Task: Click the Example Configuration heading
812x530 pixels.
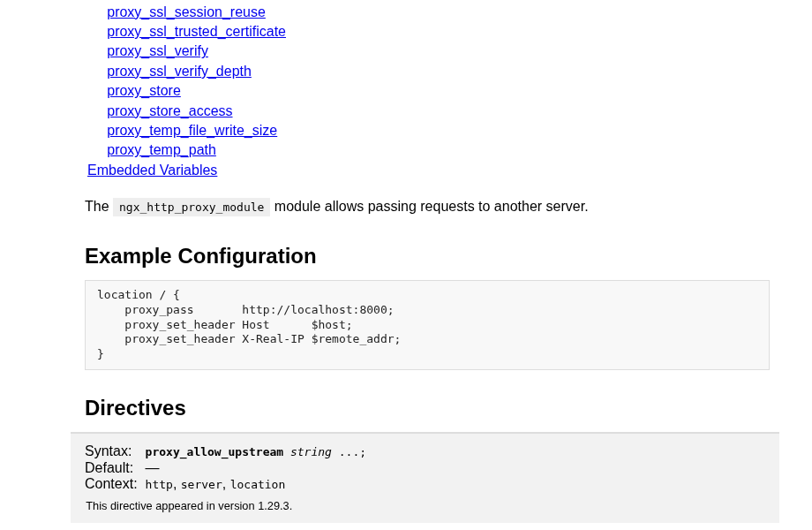Action: point(200,256)
